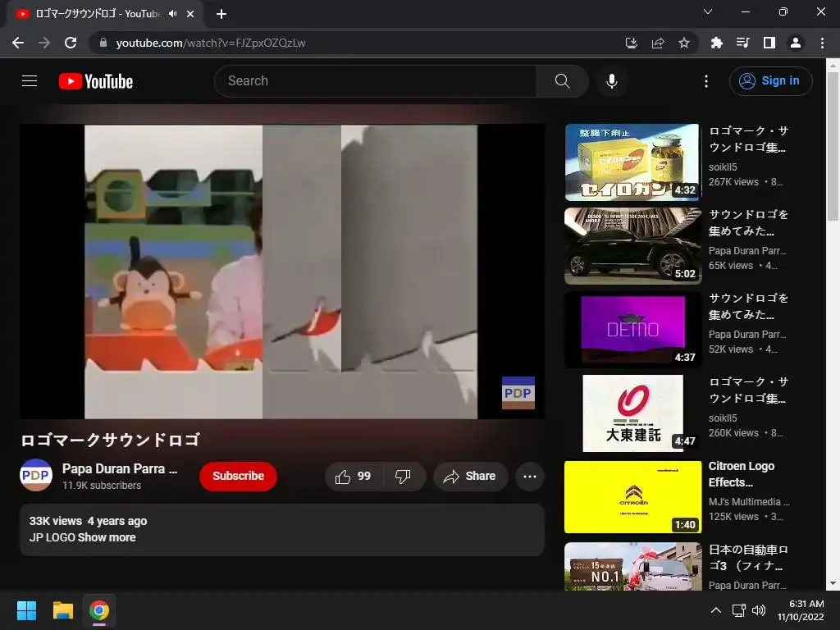Image resolution: width=840 pixels, height=630 pixels.
Task: Open more actions ellipsis under video
Action: pyautogui.click(x=530, y=477)
